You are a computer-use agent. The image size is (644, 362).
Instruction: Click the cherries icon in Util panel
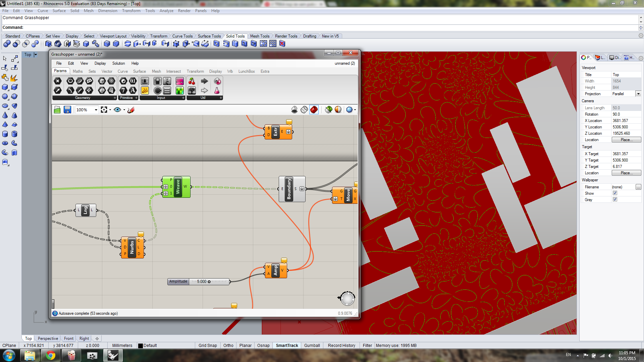[192, 81]
